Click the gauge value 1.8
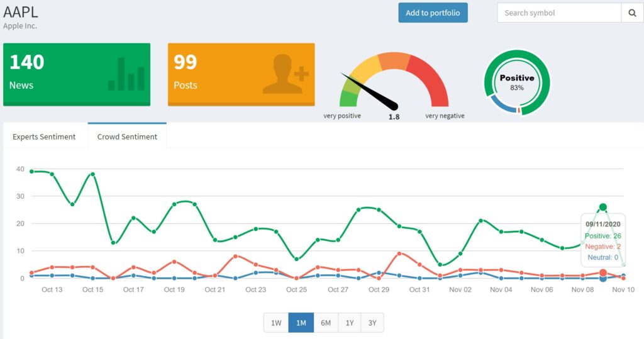 pos(394,117)
